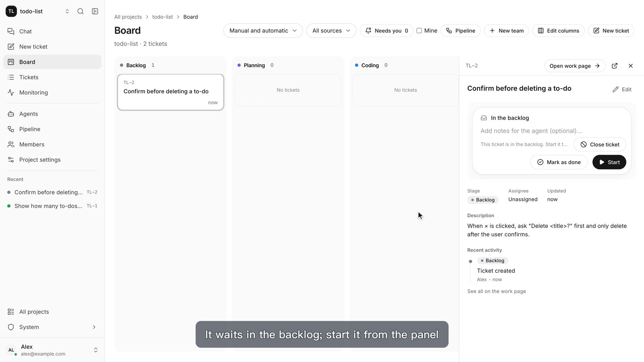Start the backlog ticket
644x362 pixels.
[x=609, y=162]
